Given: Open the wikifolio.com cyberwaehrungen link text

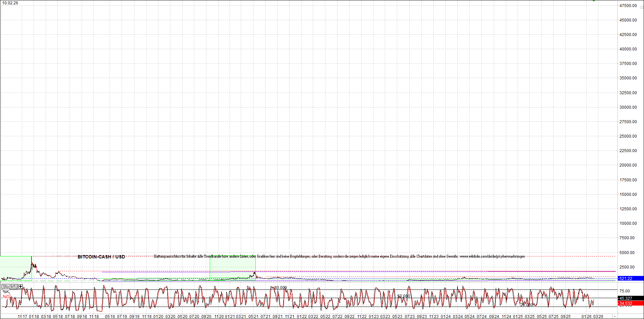Looking at the screenshot, I should tap(492, 256).
